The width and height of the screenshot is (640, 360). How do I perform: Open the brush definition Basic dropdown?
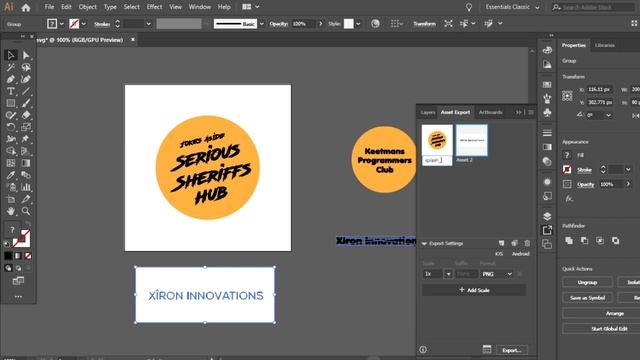coord(262,24)
